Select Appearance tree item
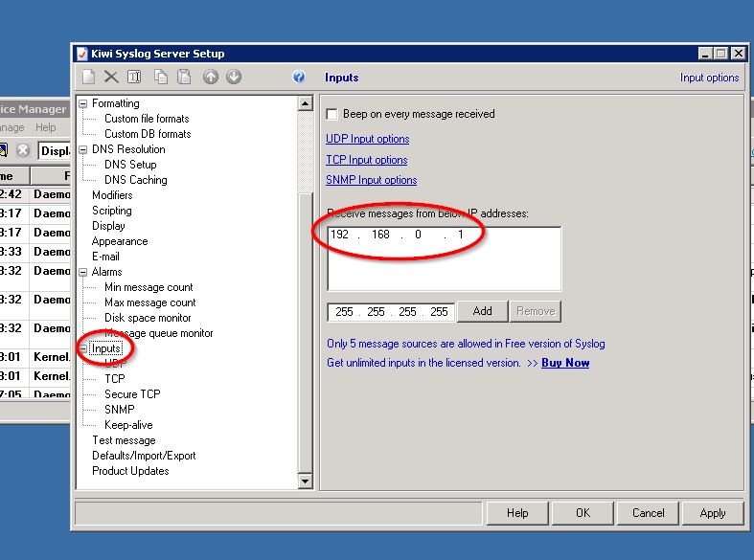Viewport: 754px width, 560px height. (x=120, y=241)
